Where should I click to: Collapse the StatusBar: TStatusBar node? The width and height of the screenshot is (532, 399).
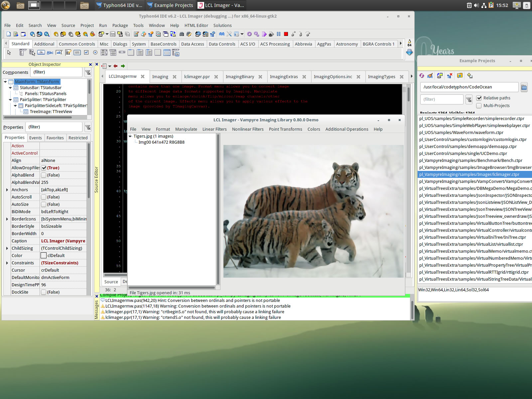point(10,87)
